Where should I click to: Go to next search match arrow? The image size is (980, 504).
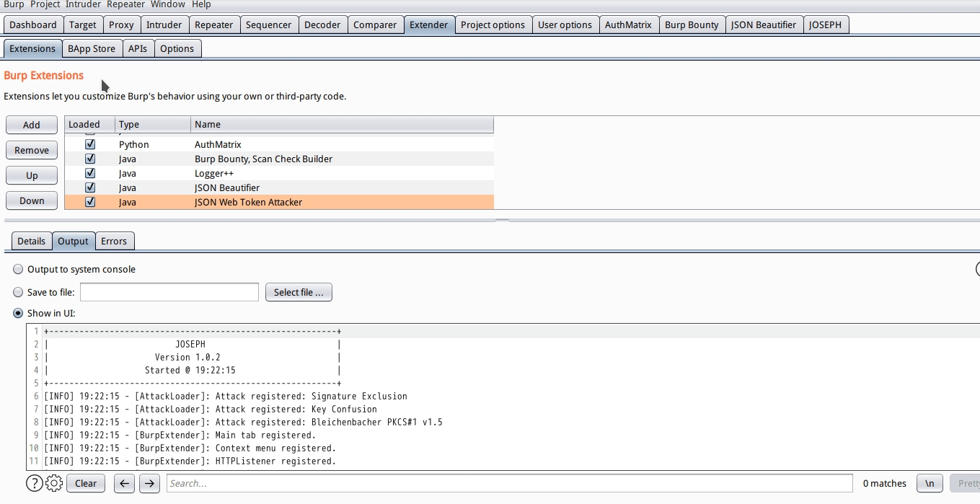pos(149,483)
